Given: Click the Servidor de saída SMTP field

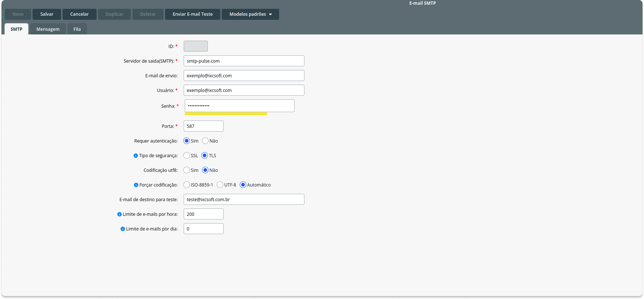Looking at the screenshot, I should tap(244, 61).
